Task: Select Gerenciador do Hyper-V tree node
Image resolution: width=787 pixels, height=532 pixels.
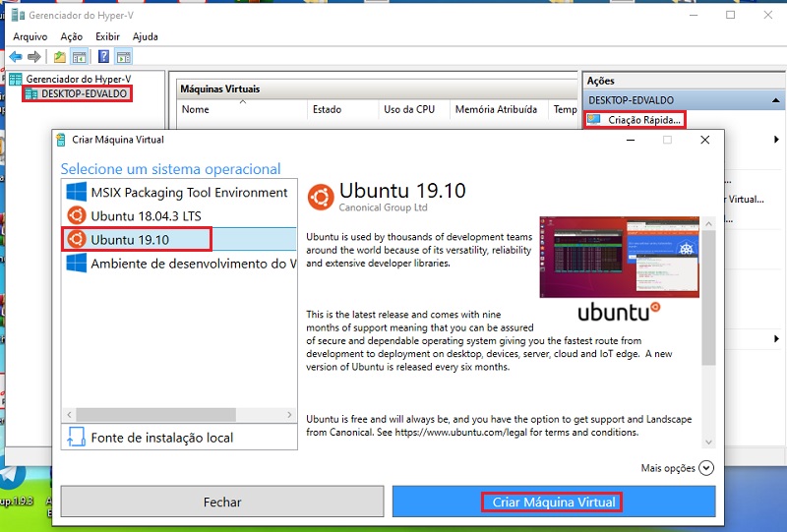Action: tap(79, 79)
